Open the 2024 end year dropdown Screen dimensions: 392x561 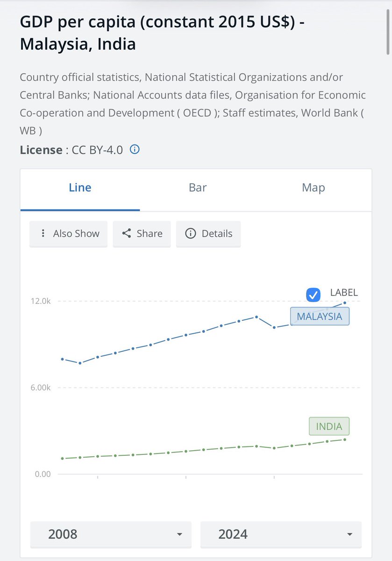281,534
